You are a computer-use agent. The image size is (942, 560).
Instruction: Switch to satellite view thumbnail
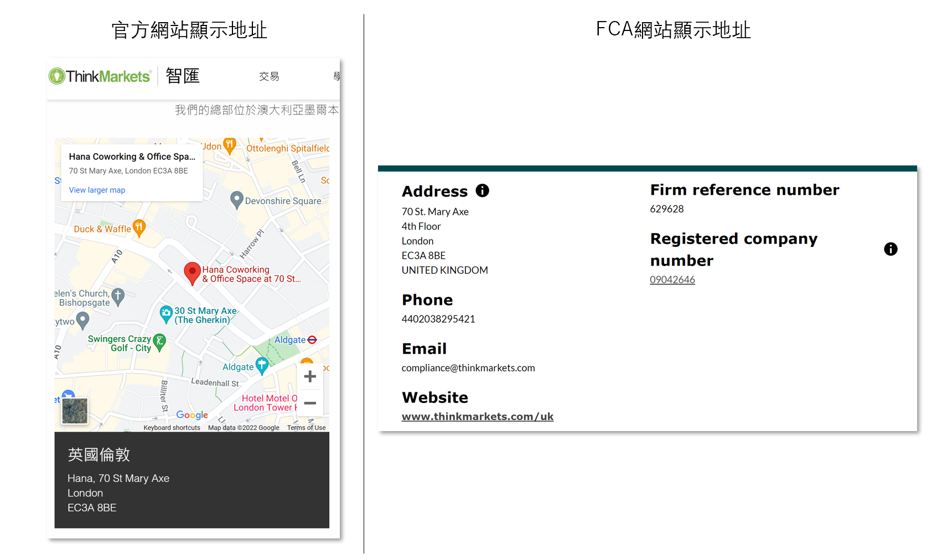click(x=75, y=411)
